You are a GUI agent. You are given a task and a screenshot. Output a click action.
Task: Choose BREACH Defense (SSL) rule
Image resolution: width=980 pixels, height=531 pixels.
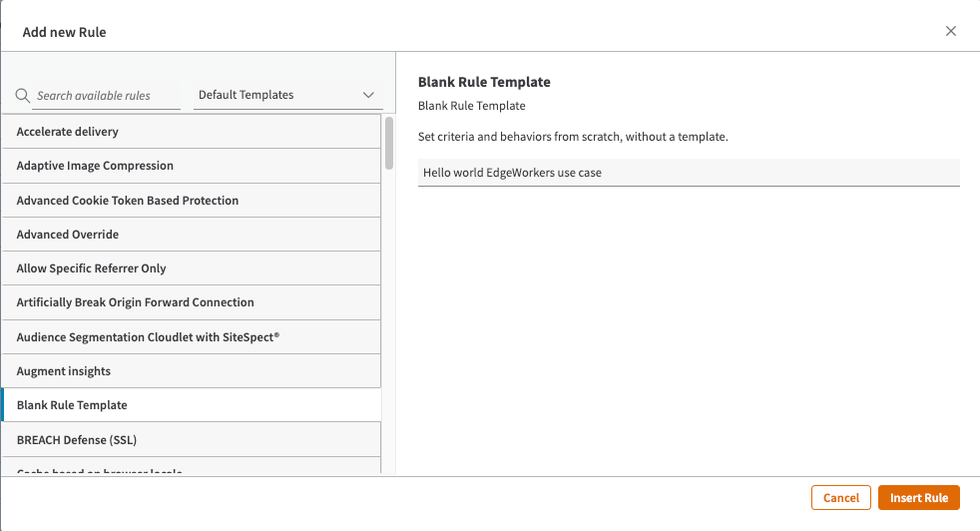[x=191, y=439]
